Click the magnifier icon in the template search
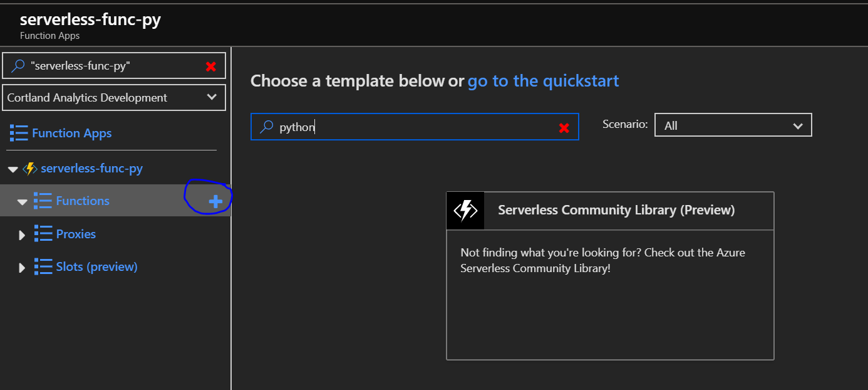 [266, 127]
